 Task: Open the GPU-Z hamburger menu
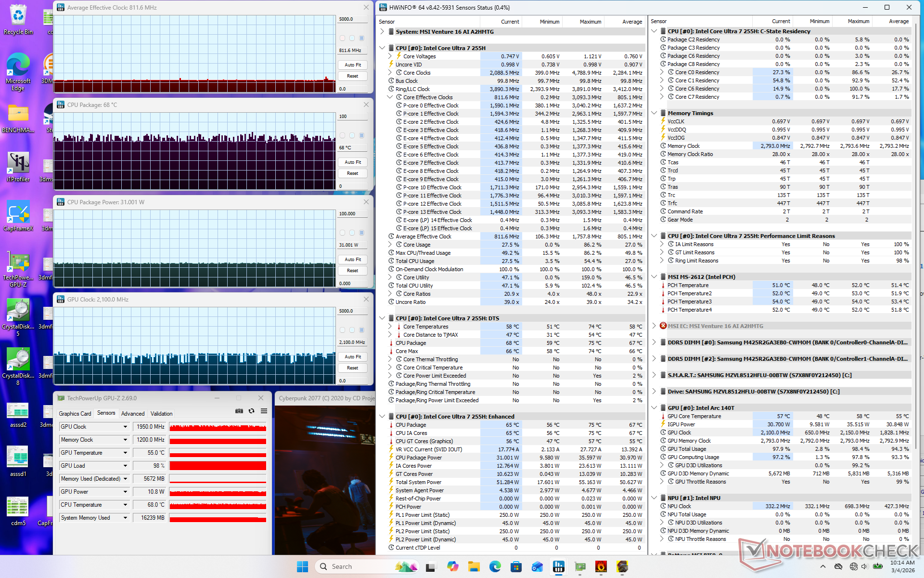(264, 411)
